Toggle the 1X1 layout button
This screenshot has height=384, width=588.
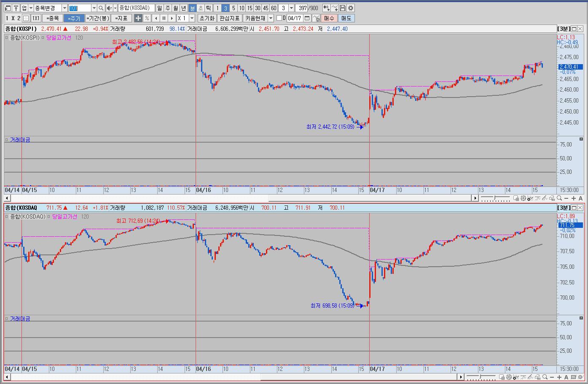36,18
